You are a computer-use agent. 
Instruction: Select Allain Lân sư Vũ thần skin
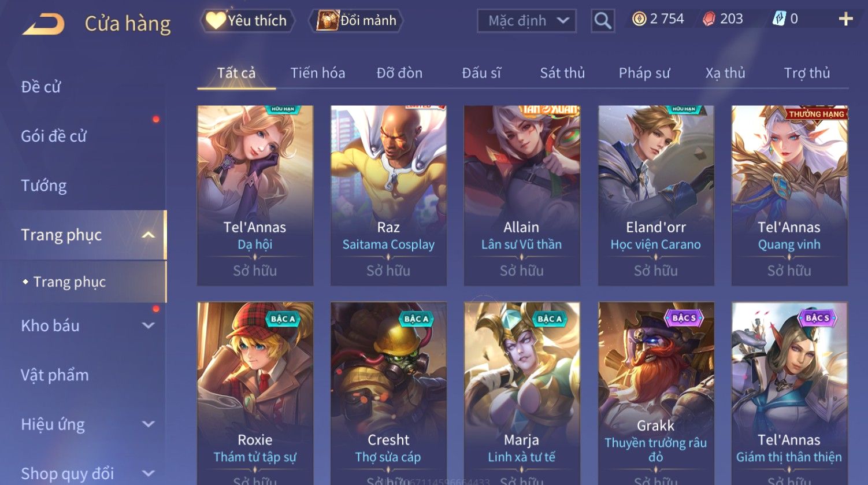pyautogui.click(x=522, y=195)
